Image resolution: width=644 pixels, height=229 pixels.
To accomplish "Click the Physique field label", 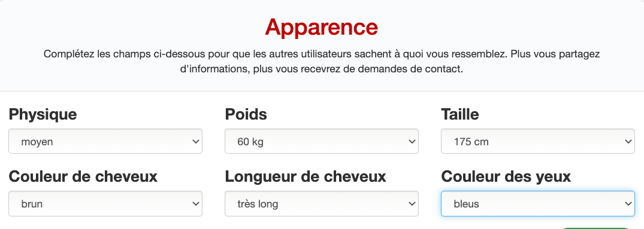I will click(x=43, y=114).
